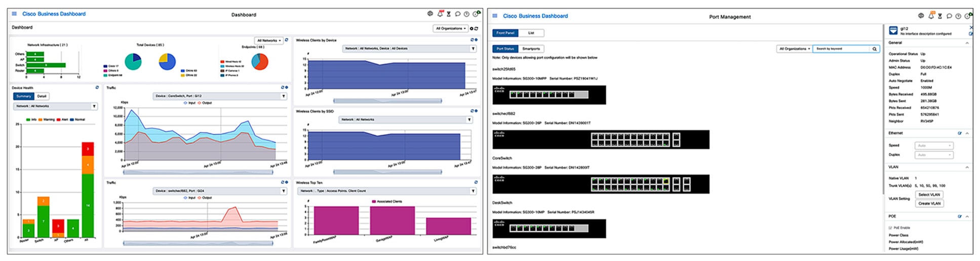Viewport: 980px width, 261px height.
Task: Refresh the Device Health widget
Action: 97,88
